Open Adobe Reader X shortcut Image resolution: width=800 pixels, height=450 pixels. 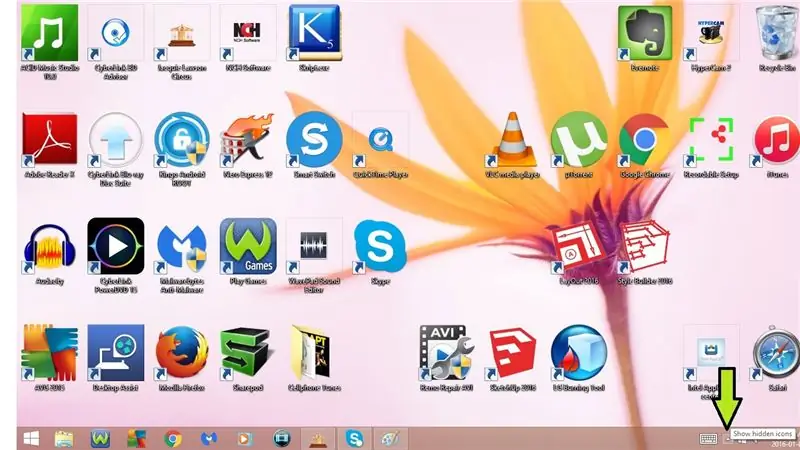[49, 140]
